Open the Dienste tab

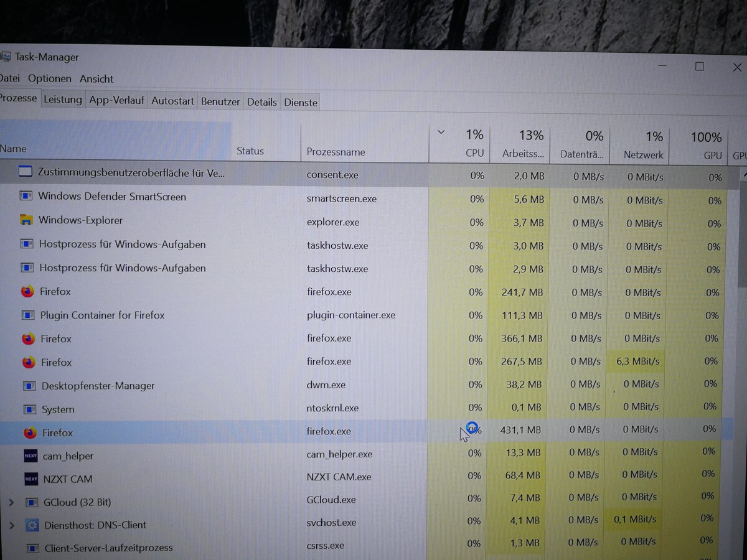pos(301,103)
